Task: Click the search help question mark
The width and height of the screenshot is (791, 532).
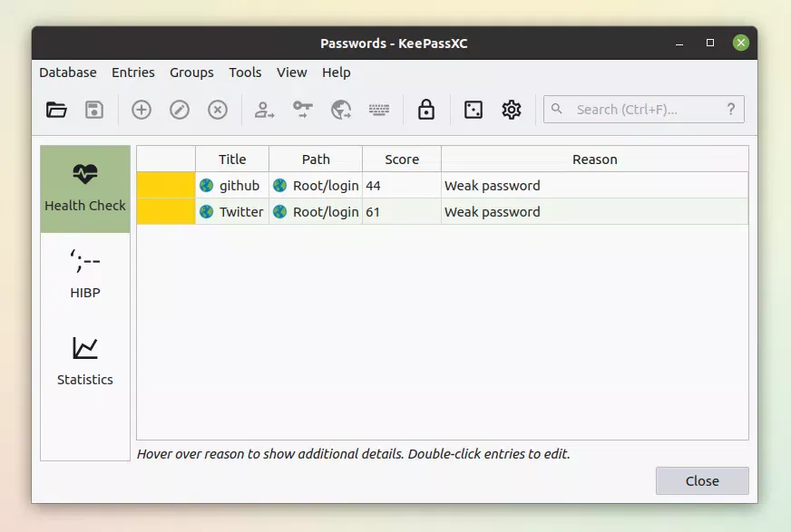Action: click(731, 109)
